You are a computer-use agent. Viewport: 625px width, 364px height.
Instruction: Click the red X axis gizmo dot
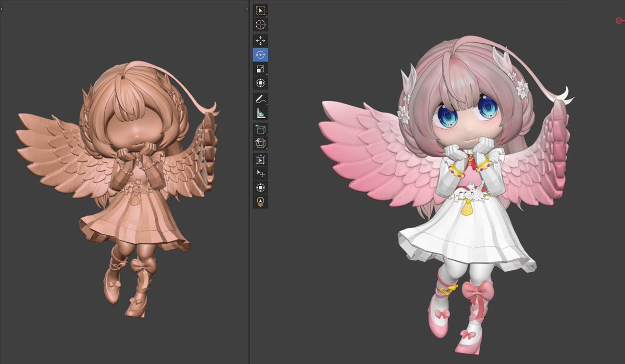(x=619, y=20)
